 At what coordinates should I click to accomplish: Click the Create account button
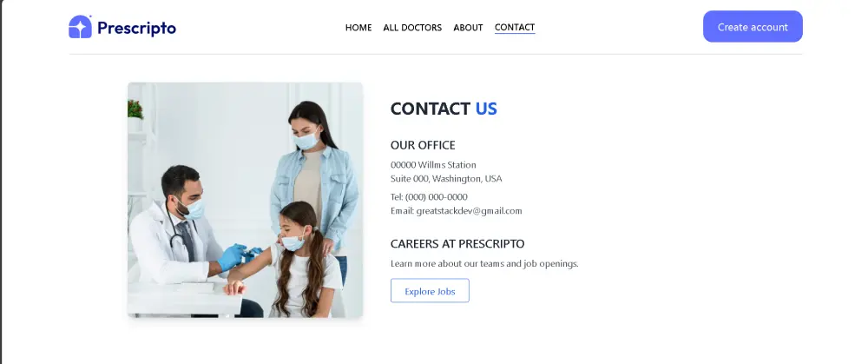pyautogui.click(x=753, y=27)
